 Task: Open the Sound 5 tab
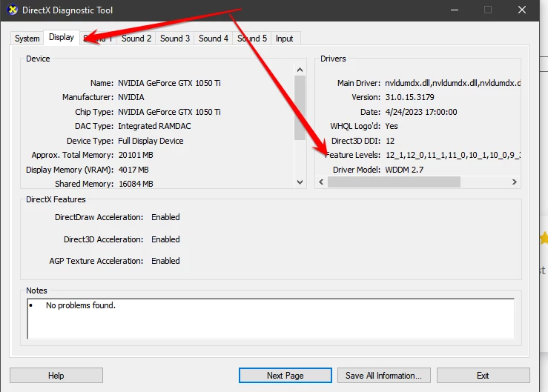[252, 39]
